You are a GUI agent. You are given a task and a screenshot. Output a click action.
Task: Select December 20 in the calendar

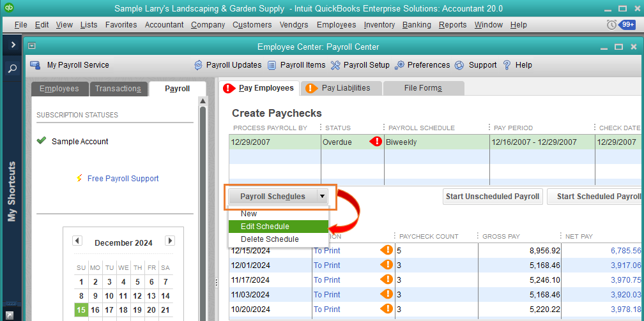pos(151,310)
